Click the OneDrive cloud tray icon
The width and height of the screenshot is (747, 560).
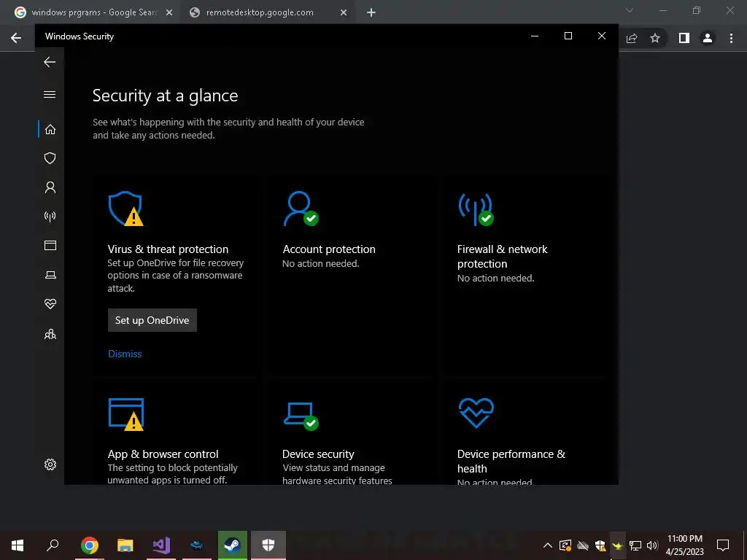point(583,545)
